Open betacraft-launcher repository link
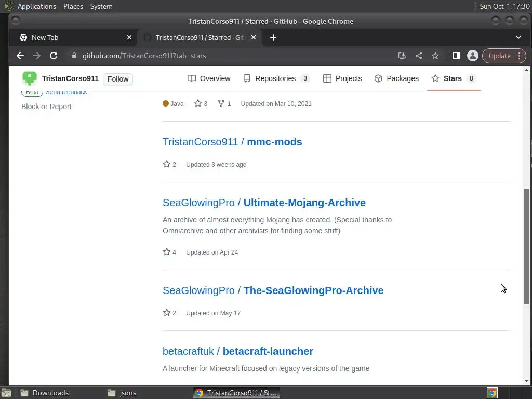The image size is (532, 399). (x=268, y=351)
